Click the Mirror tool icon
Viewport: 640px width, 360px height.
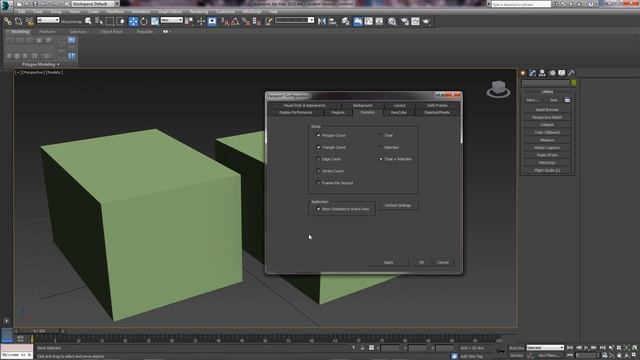click(322, 21)
